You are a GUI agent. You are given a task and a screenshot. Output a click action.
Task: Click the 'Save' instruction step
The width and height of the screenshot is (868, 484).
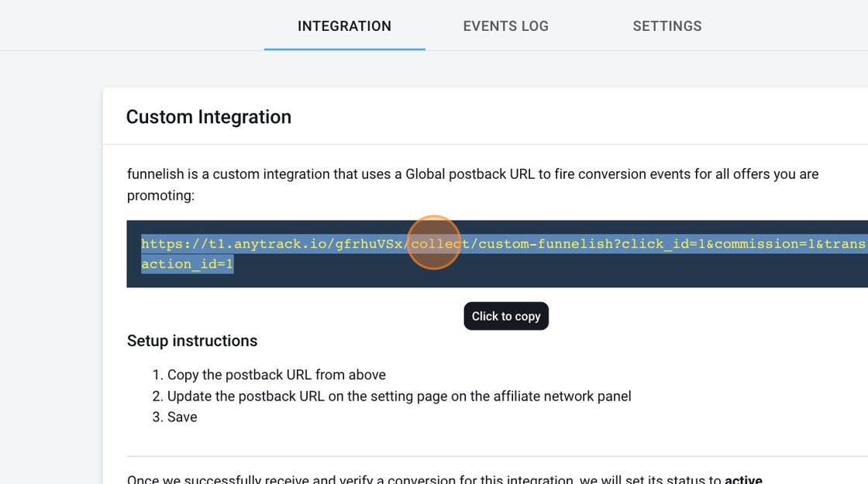point(182,417)
